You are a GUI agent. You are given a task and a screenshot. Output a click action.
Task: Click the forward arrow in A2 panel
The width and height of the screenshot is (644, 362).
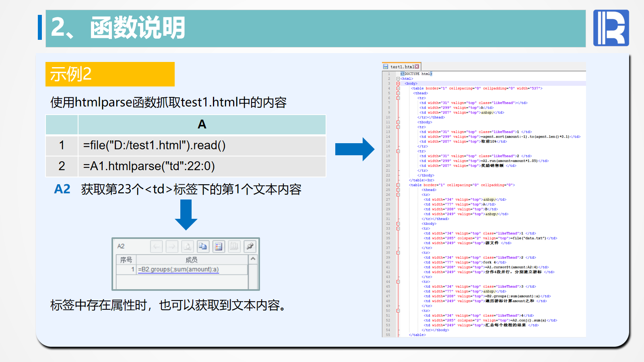coord(172,246)
